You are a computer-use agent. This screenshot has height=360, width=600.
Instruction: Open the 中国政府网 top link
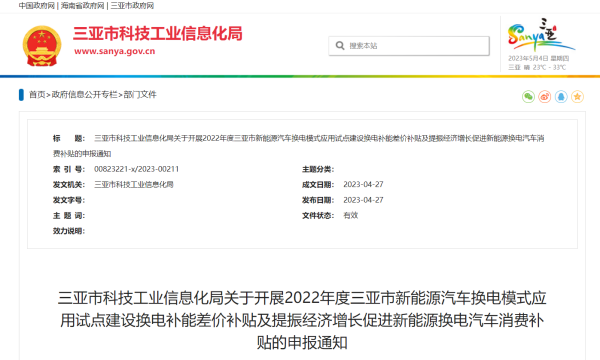(x=37, y=6)
